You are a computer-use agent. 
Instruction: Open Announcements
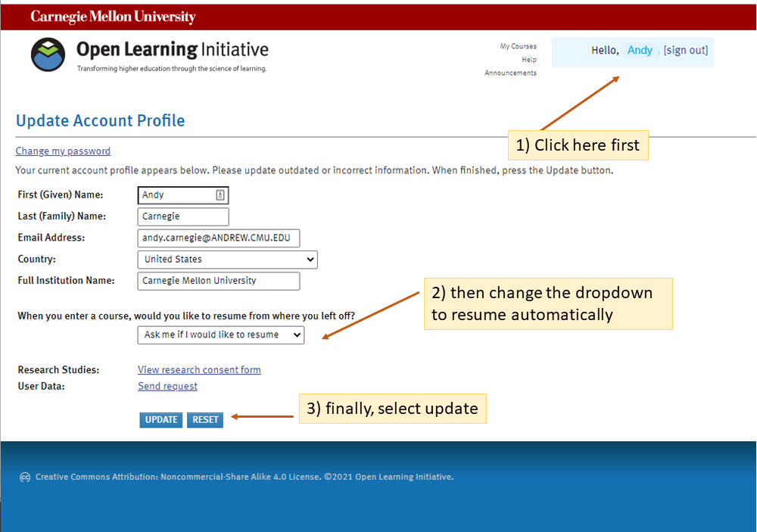click(510, 73)
